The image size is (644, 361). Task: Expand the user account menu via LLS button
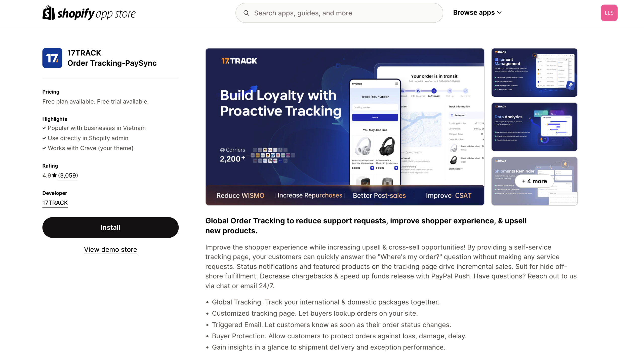(x=610, y=13)
